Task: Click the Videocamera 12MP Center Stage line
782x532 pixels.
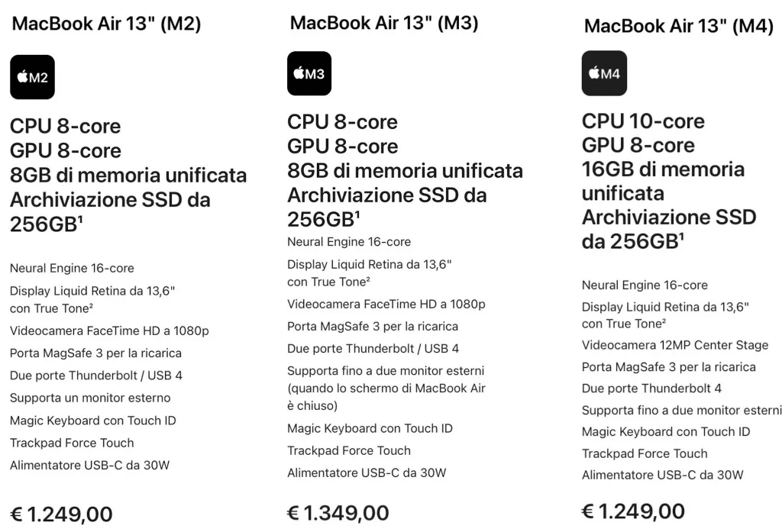Action: (x=675, y=345)
